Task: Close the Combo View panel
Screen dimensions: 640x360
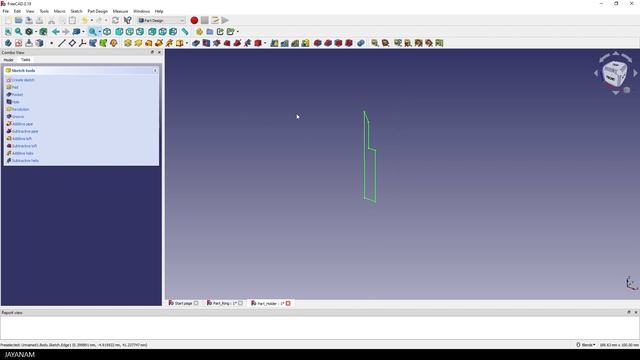Action: pos(159,53)
